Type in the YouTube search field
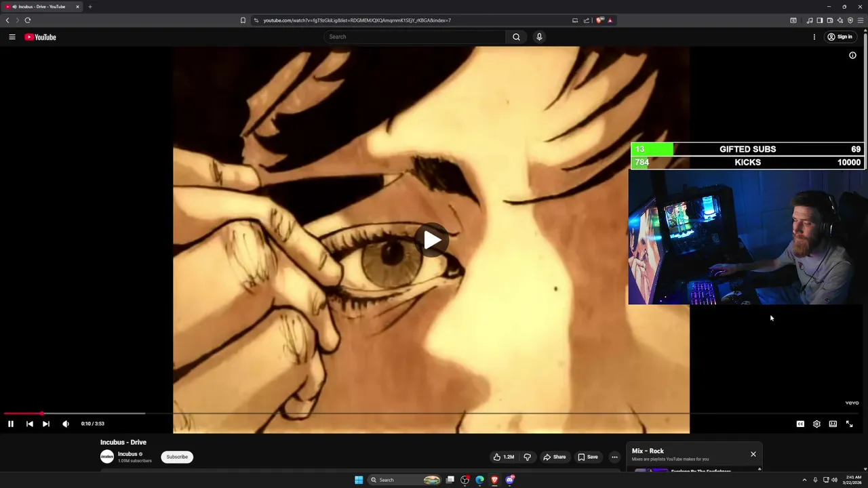 point(414,37)
